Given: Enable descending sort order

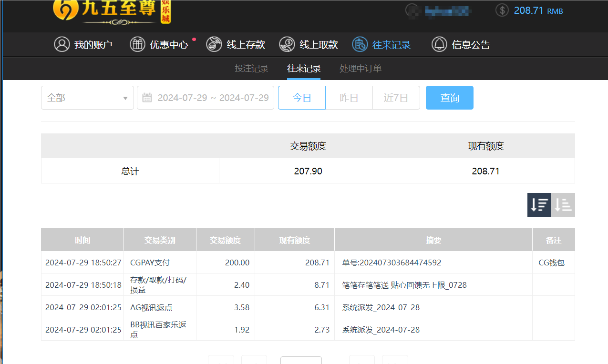Looking at the screenshot, I should [x=539, y=204].
